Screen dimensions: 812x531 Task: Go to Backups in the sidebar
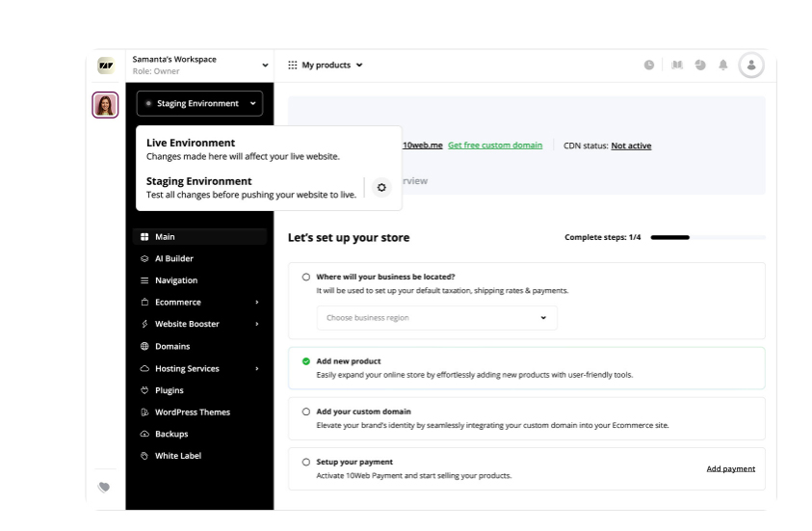[171, 434]
